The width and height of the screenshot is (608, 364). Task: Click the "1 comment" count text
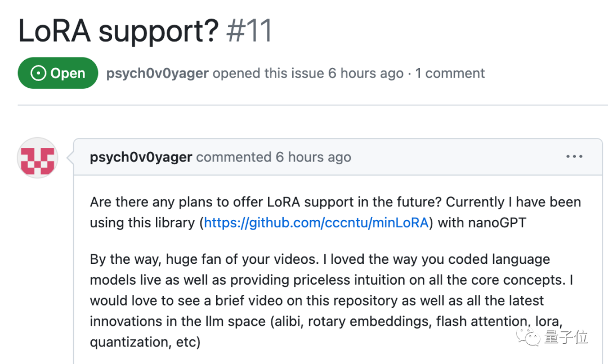click(x=450, y=73)
